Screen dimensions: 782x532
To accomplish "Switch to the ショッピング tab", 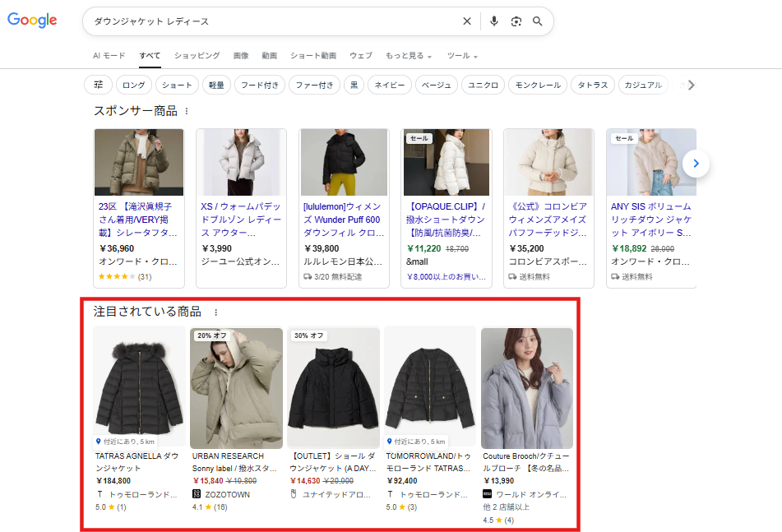I will [197, 55].
